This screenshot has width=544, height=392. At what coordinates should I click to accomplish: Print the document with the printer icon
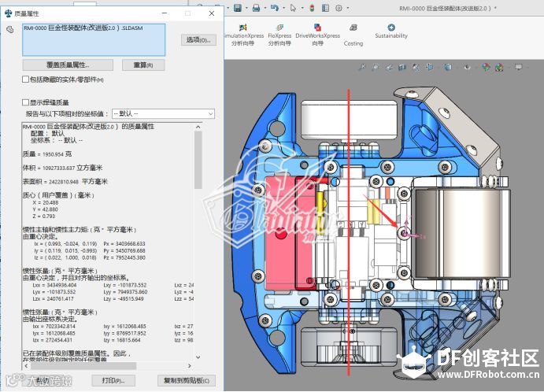(x=257, y=8)
